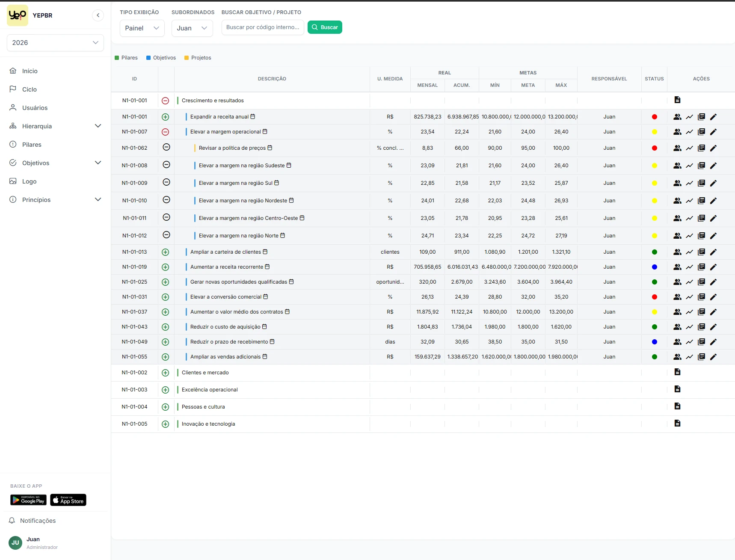735x560 pixels.
Task: View trend chart for Ampliar as vendas adicionais
Action: [689, 357]
